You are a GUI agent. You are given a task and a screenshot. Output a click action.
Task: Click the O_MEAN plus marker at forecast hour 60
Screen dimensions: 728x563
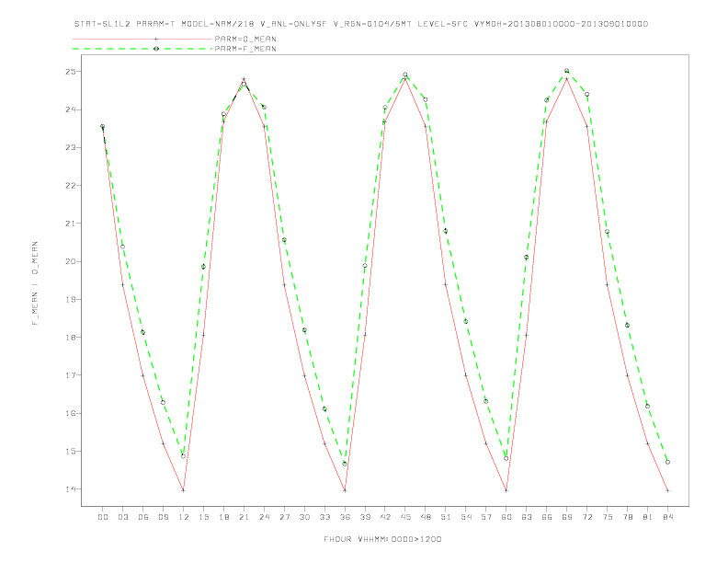[x=506, y=490]
